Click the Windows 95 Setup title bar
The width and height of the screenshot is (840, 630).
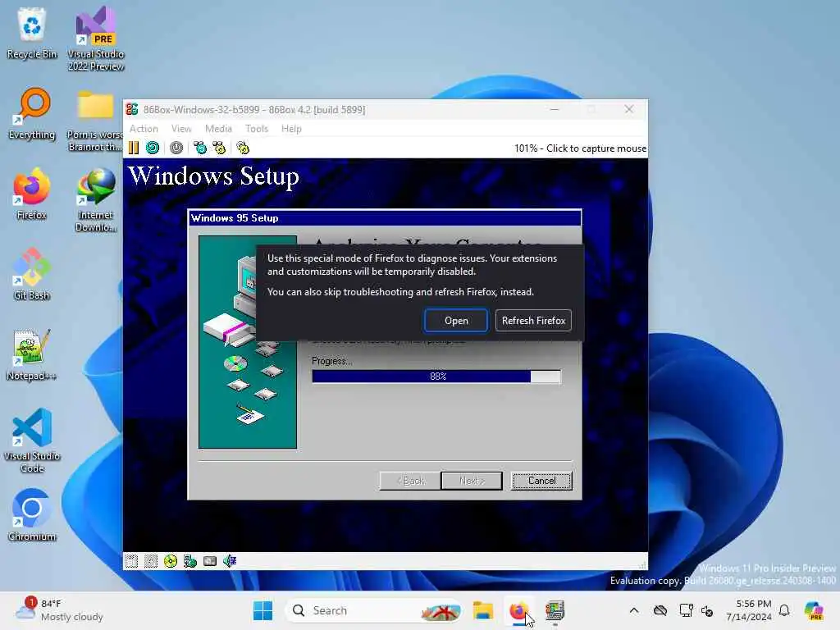385,218
